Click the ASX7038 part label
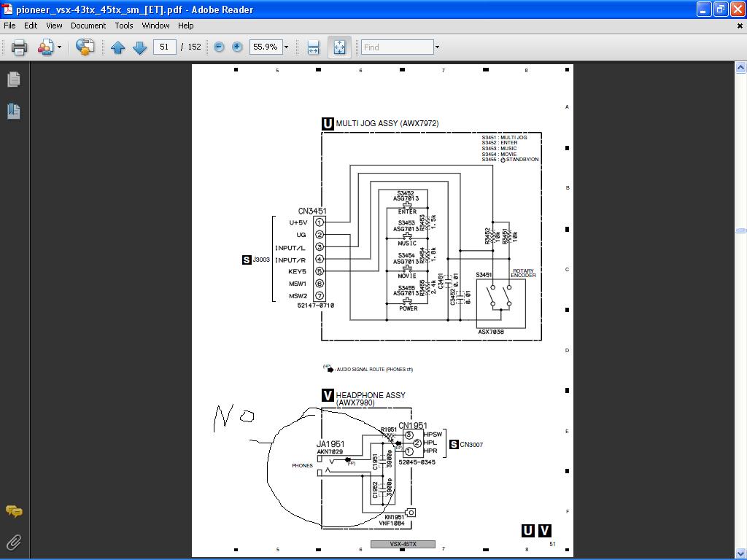 [491, 332]
